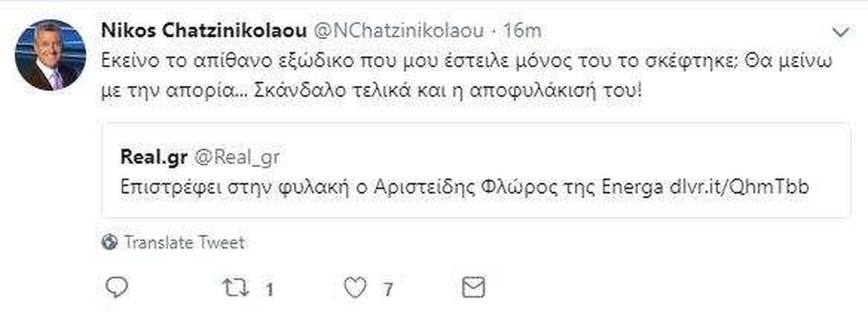Expand the tweet options chevron menu

click(x=841, y=32)
